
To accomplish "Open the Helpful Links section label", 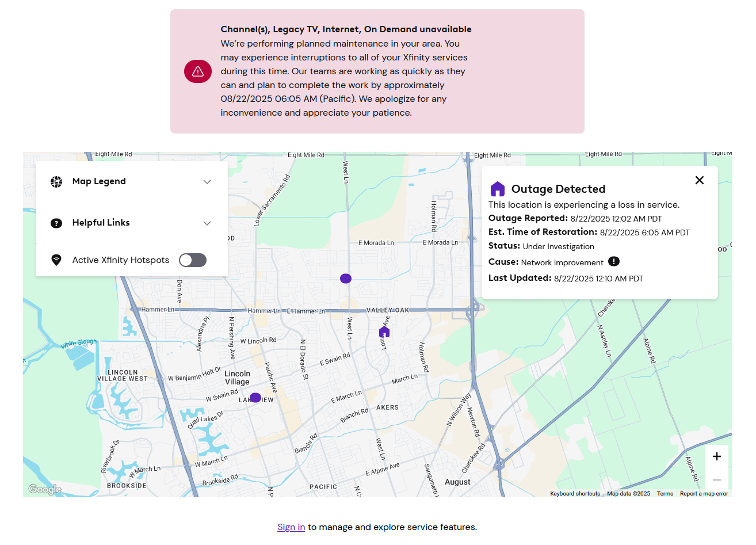I will coord(101,223).
